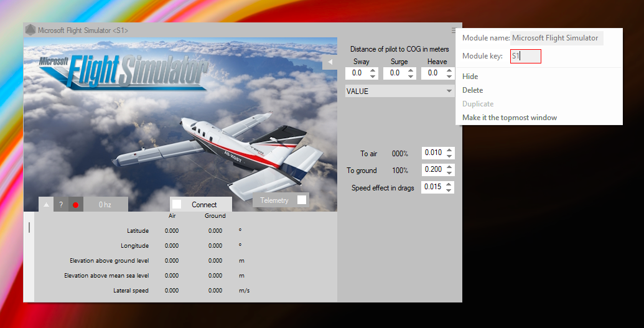Decrease Speed effect in drags with down arrow
The width and height of the screenshot is (644, 328).
(449, 190)
